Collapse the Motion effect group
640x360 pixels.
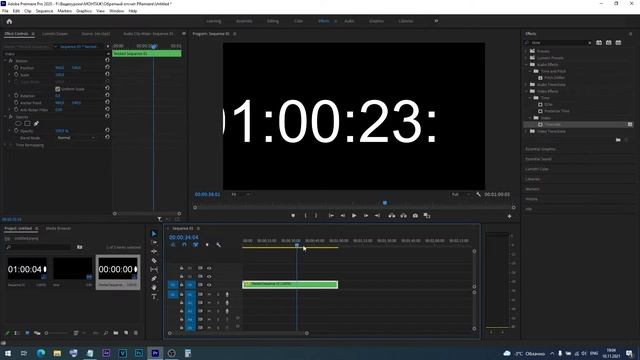point(5,60)
